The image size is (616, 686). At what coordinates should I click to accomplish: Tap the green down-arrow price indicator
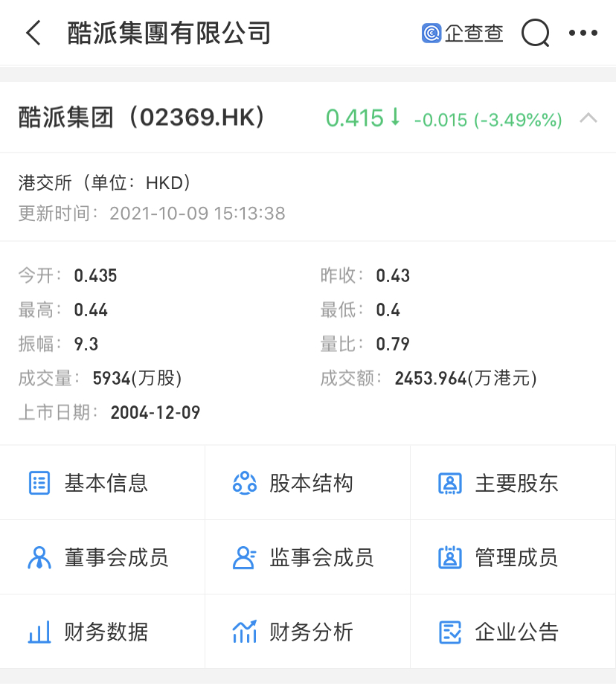(395, 118)
